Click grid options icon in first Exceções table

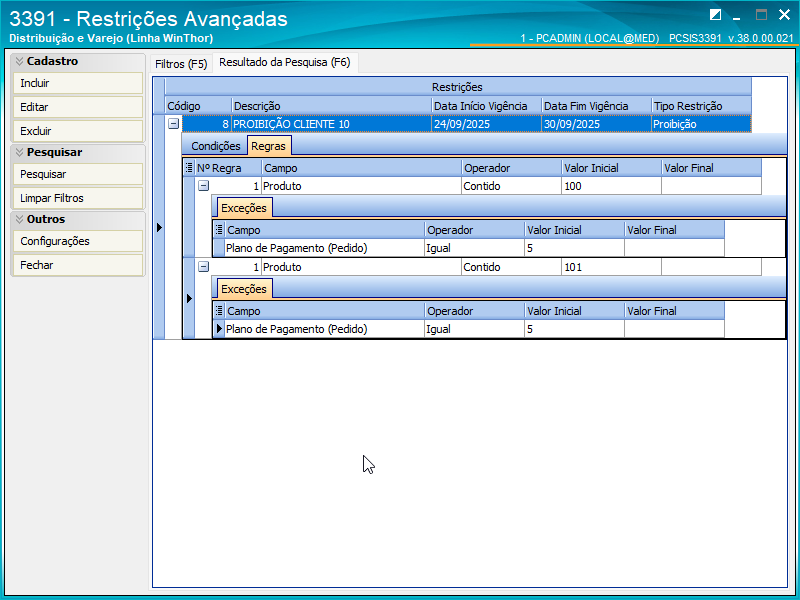(x=219, y=230)
